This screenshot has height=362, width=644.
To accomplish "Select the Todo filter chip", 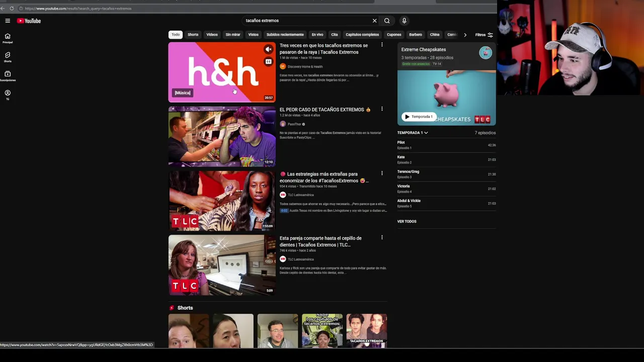I will (175, 35).
